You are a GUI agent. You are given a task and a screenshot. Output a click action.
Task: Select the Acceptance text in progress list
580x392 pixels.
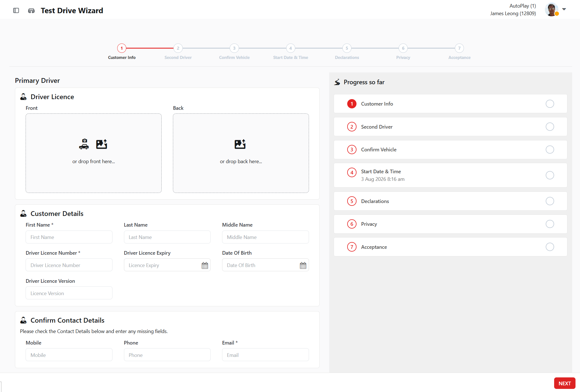(x=374, y=247)
